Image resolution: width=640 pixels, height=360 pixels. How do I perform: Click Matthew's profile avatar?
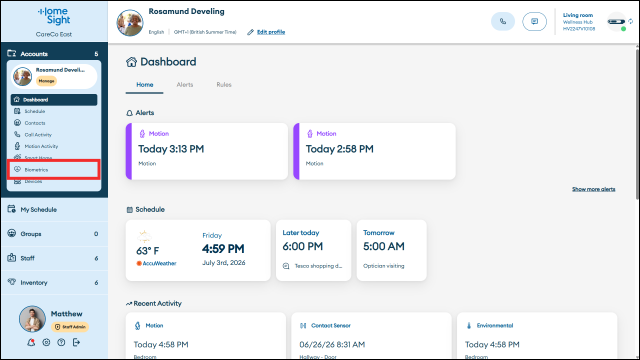(32, 319)
